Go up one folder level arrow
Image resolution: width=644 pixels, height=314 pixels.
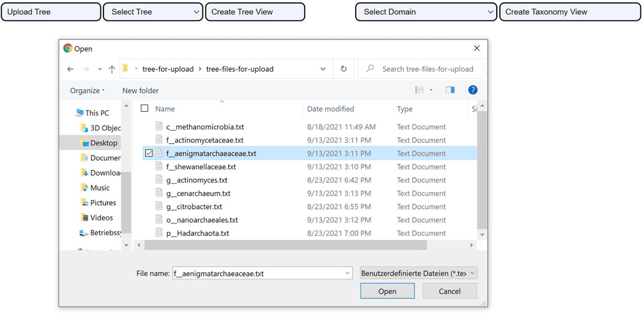[112, 70]
